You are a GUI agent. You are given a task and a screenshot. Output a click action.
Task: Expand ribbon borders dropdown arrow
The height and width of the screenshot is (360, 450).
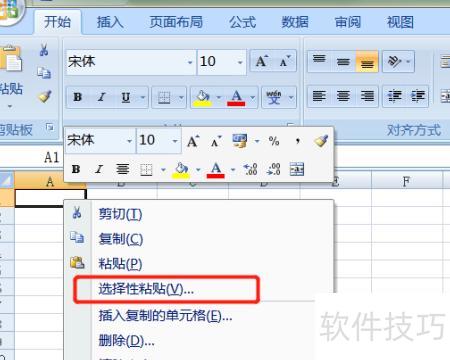(x=181, y=97)
